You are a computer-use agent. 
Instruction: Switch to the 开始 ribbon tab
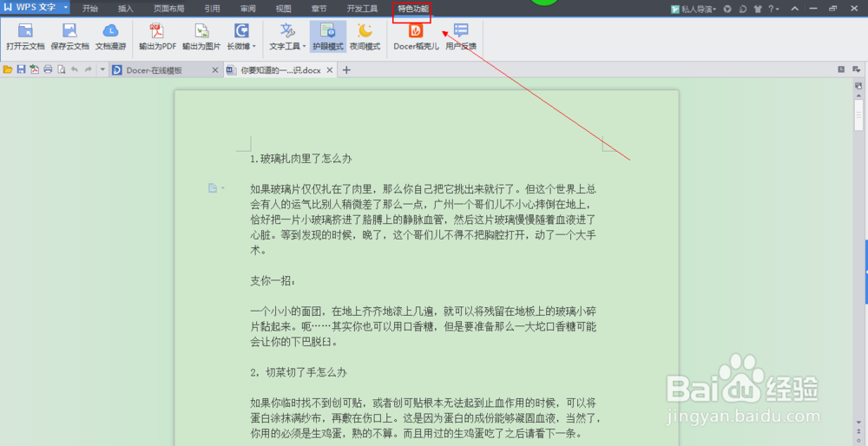pos(90,9)
